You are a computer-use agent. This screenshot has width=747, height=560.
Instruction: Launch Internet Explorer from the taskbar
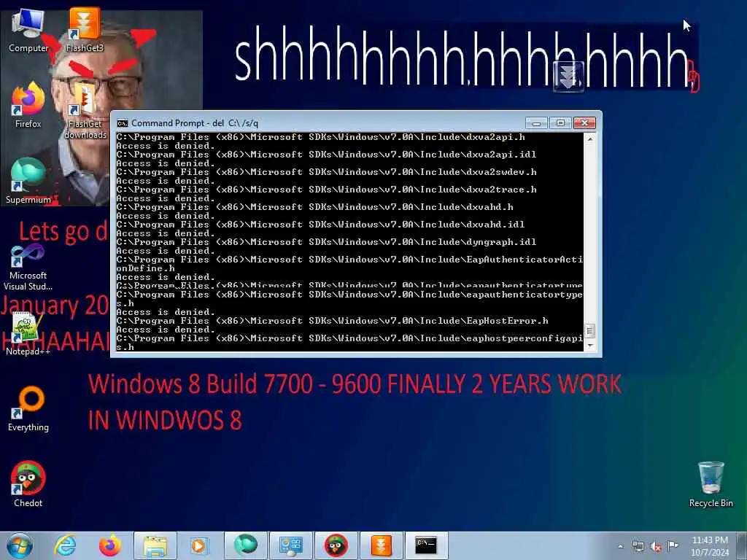pyautogui.click(x=65, y=545)
